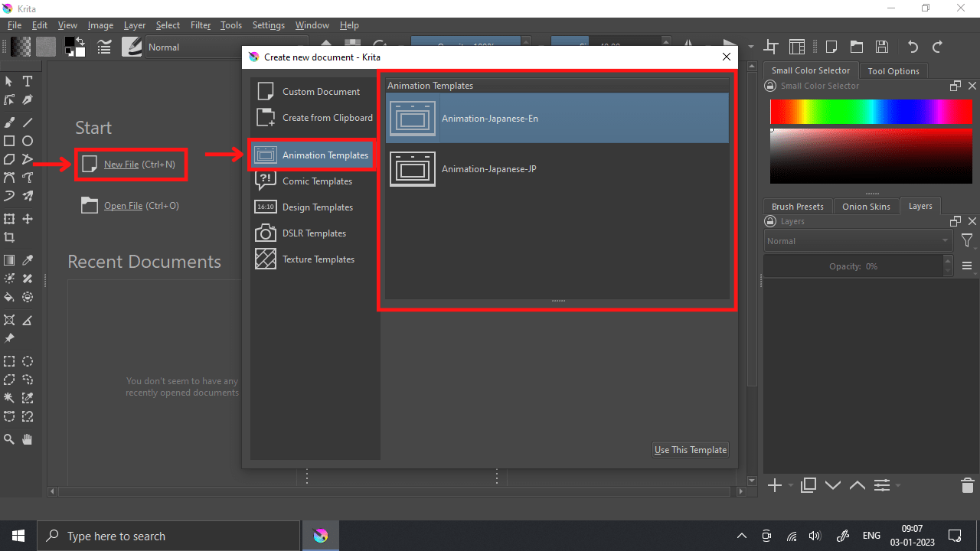Select the Multibrush tool
This screenshot has width=980, height=551.
28,196
